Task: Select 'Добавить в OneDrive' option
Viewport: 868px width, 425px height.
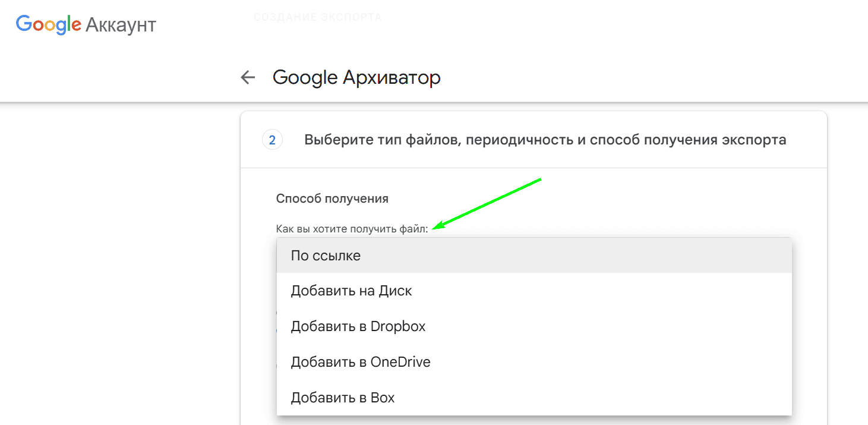Action: [x=534, y=362]
